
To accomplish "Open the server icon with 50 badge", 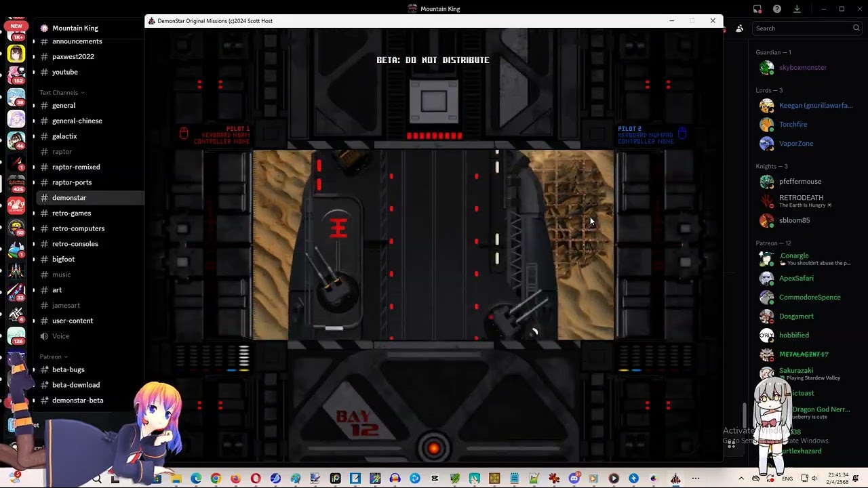I will pos(16,227).
